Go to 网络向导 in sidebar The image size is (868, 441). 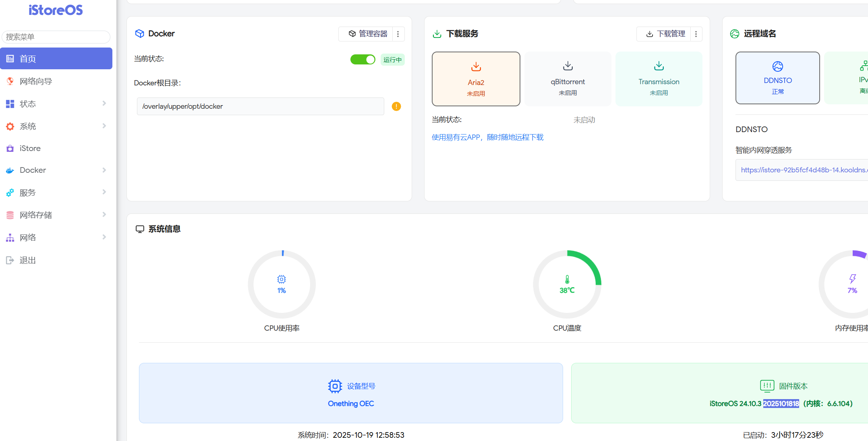click(36, 81)
